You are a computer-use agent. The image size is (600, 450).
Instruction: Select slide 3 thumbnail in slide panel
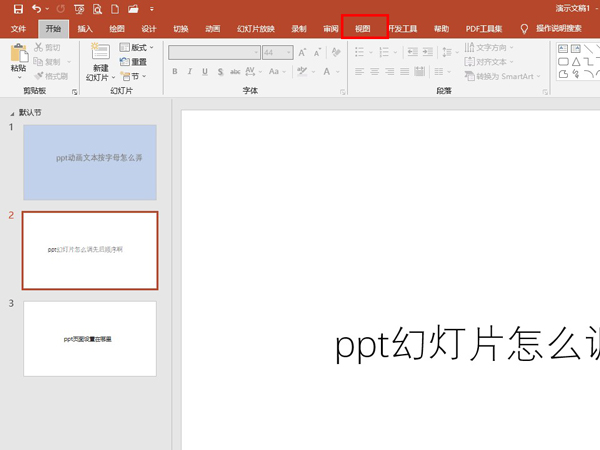(90, 339)
